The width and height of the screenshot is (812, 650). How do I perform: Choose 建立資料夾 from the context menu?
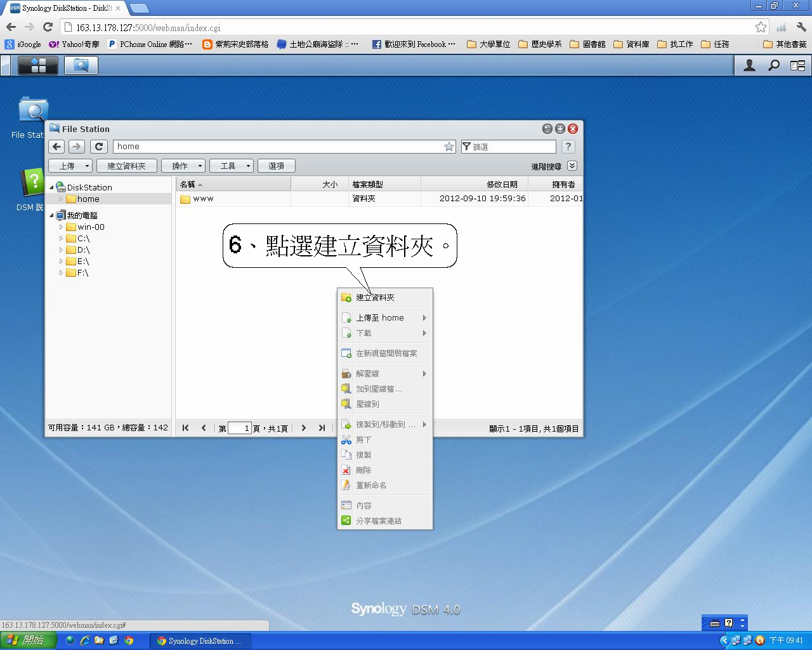[x=385, y=297]
